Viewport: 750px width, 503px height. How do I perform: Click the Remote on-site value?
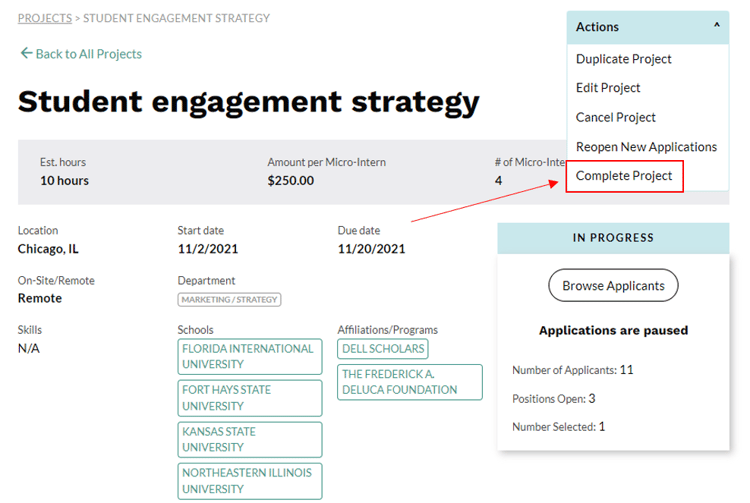point(40,298)
